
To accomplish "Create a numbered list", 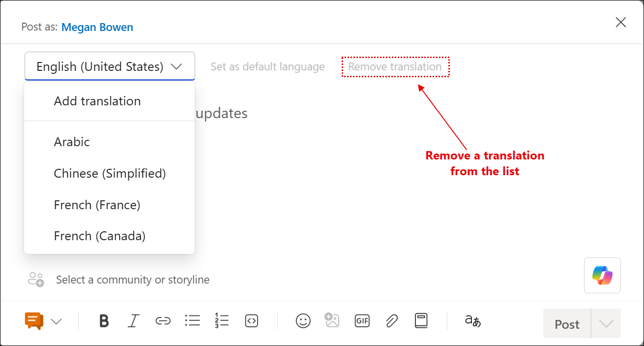I will [222, 320].
